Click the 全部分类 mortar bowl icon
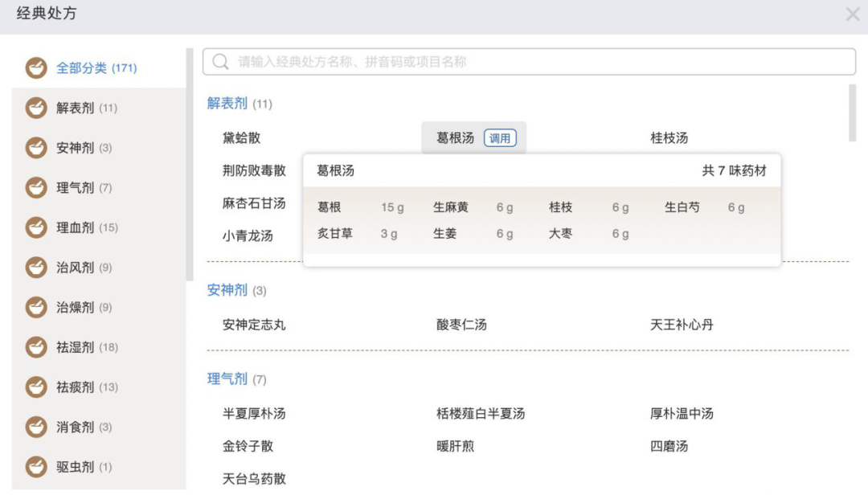 36,68
